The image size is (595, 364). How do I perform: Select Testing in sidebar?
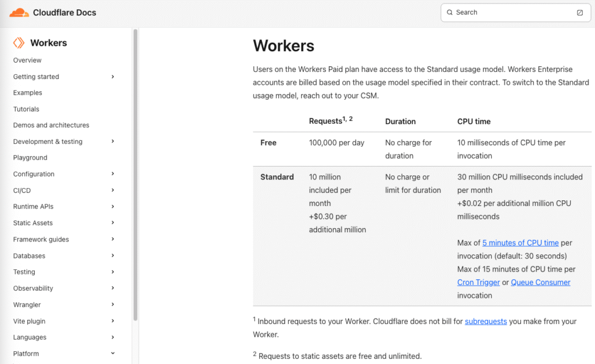24,272
